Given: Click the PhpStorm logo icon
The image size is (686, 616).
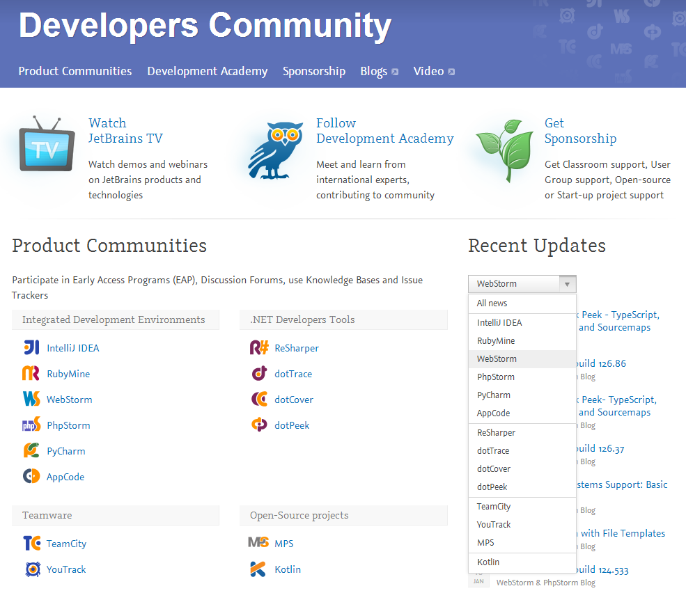Looking at the screenshot, I should pos(31,425).
